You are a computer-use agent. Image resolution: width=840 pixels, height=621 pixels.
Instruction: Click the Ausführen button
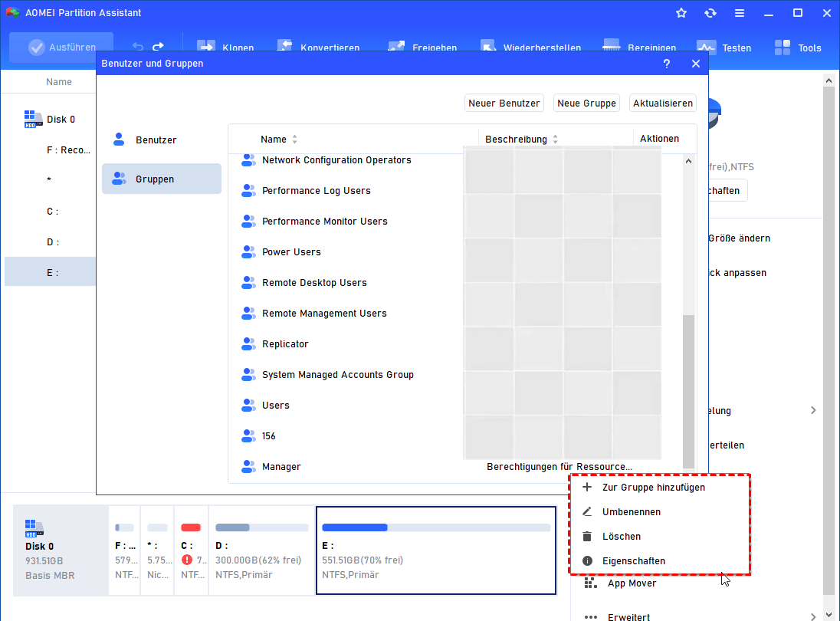coord(61,48)
